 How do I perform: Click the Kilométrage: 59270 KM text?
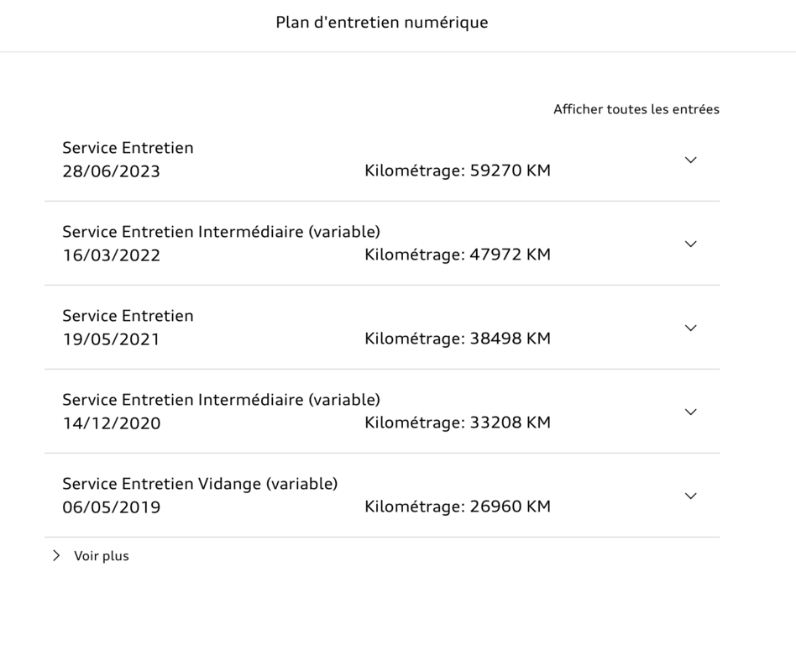pos(458,171)
